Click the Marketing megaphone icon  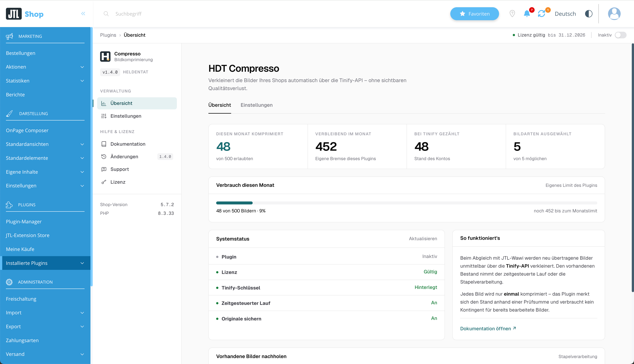(9, 36)
